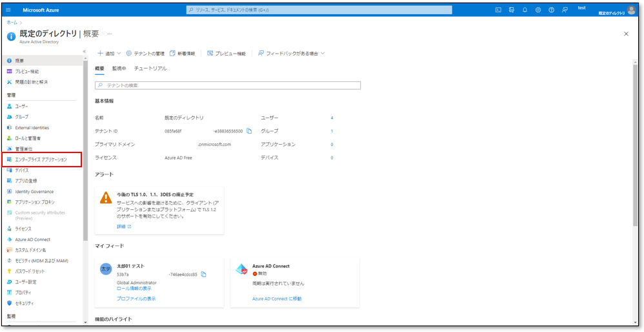This screenshot has height=332, width=644.
Task: Open the hamburger portal menu
Action: click(8, 10)
